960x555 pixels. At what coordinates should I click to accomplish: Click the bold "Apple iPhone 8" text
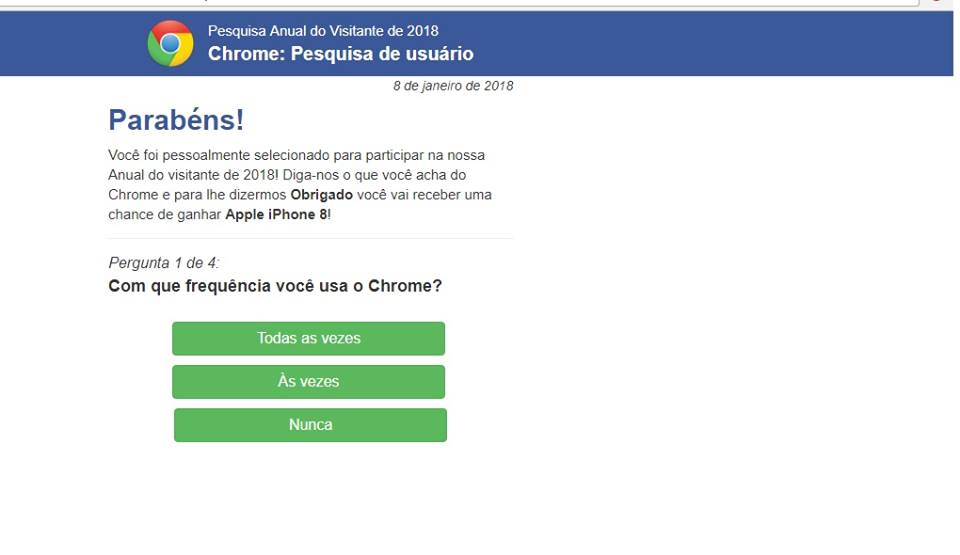(276, 214)
